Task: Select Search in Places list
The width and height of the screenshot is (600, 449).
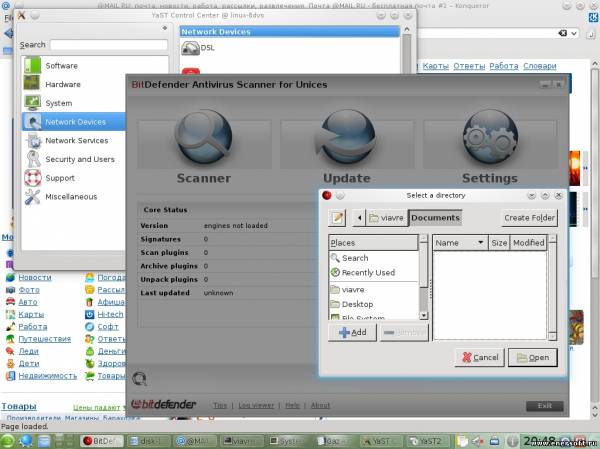Action: [373, 258]
